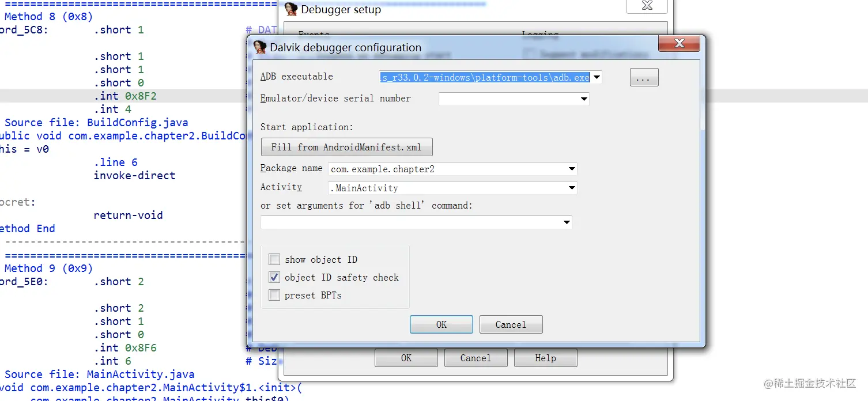Click the Dalvik debugger configuration title bar icon
The height and width of the screenshot is (401, 868).
coord(259,47)
